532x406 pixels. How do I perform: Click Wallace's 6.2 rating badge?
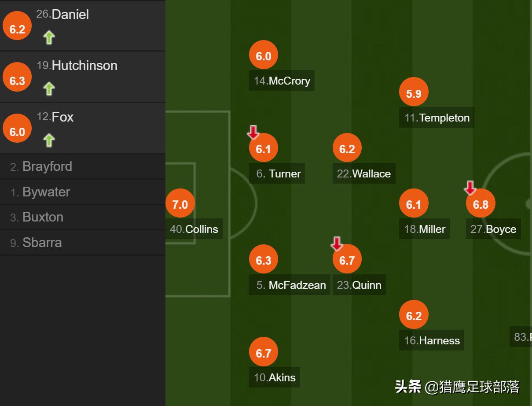(347, 148)
